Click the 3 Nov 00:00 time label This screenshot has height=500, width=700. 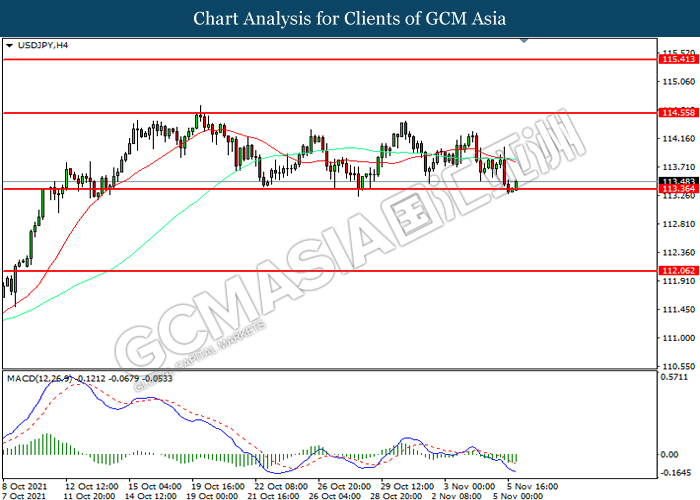[x=470, y=487]
